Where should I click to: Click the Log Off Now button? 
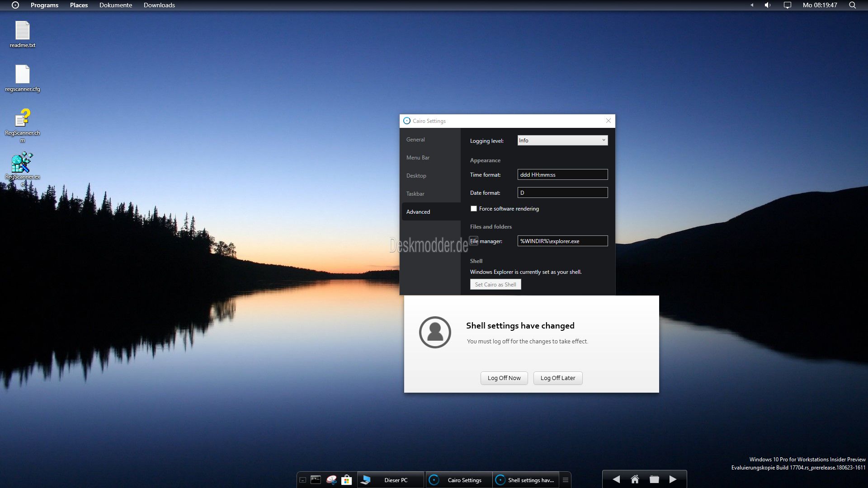[504, 378]
